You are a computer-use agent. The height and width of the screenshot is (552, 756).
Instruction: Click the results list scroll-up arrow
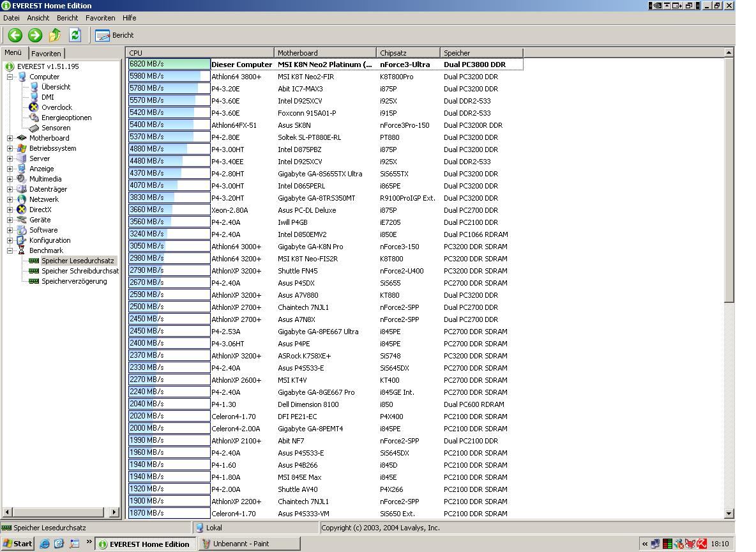(729, 52)
